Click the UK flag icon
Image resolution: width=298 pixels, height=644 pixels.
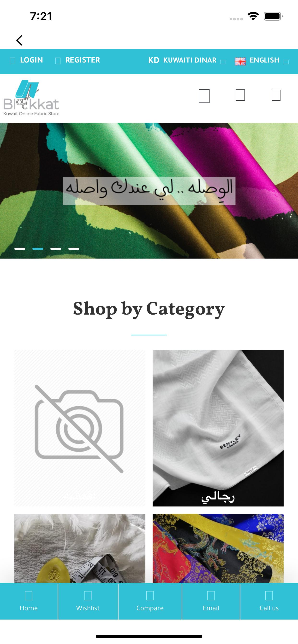pyautogui.click(x=240, y=61)
